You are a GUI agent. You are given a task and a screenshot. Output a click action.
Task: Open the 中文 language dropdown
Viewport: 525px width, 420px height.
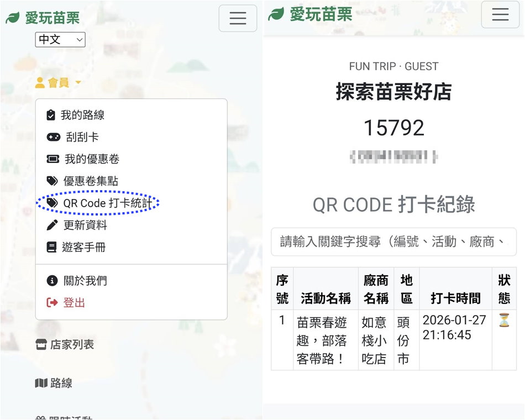[60, 39]
